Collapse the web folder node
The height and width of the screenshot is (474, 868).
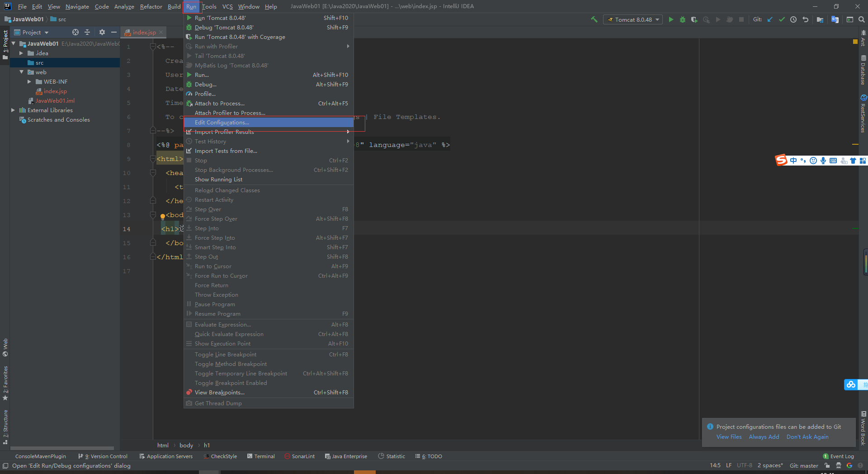point(21,72)
